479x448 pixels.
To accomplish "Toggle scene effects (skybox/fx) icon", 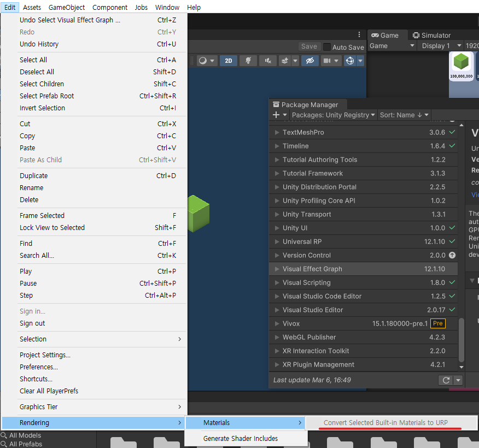I will [285, 61].
